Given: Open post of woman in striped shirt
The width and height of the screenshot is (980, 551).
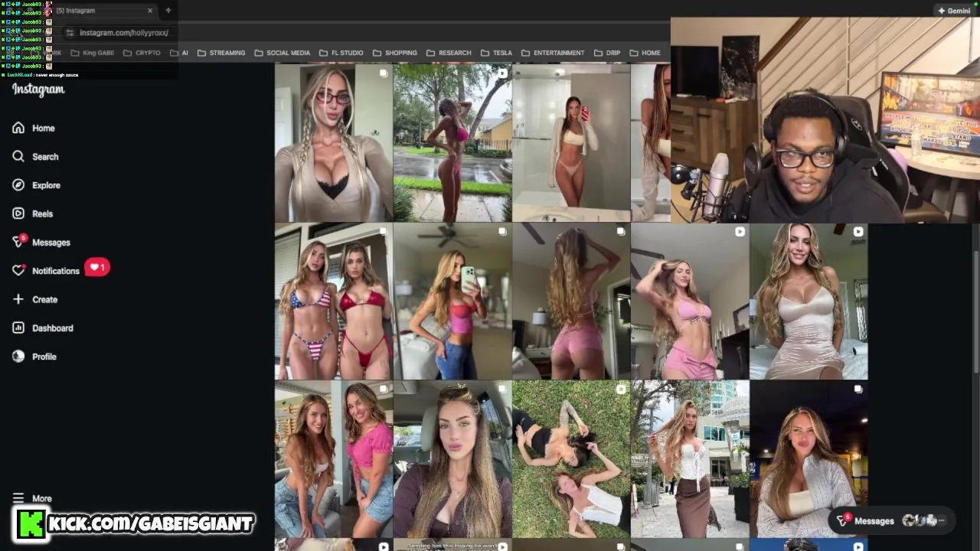Looking at the screenshot, I should click(x=808, y=459).
